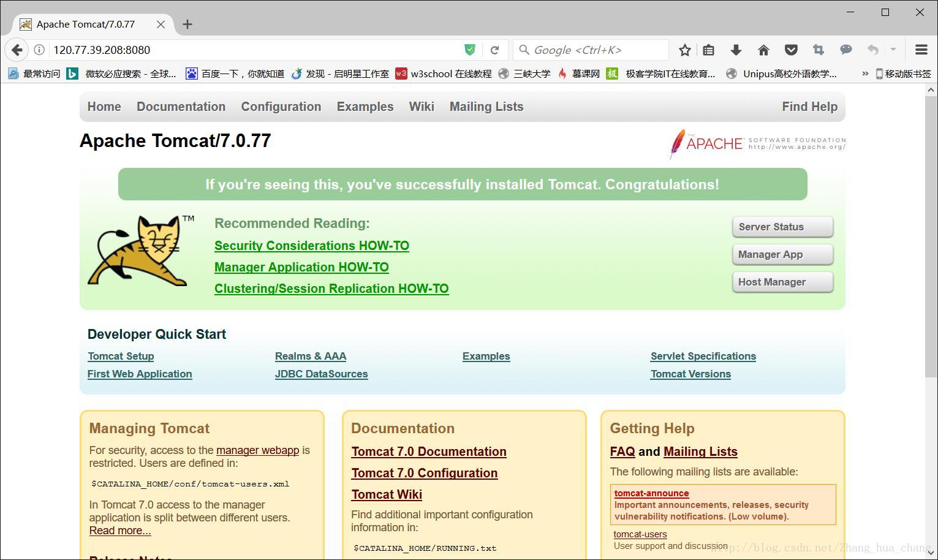This screenshot has height=560, width=938.
Task: Open the Realms & AAA link
Action: [311, 356]
